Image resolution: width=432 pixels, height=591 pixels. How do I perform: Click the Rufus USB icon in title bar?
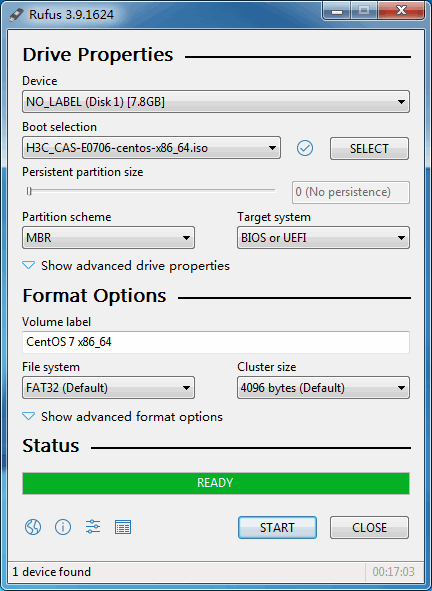click(x=16, y=15)
